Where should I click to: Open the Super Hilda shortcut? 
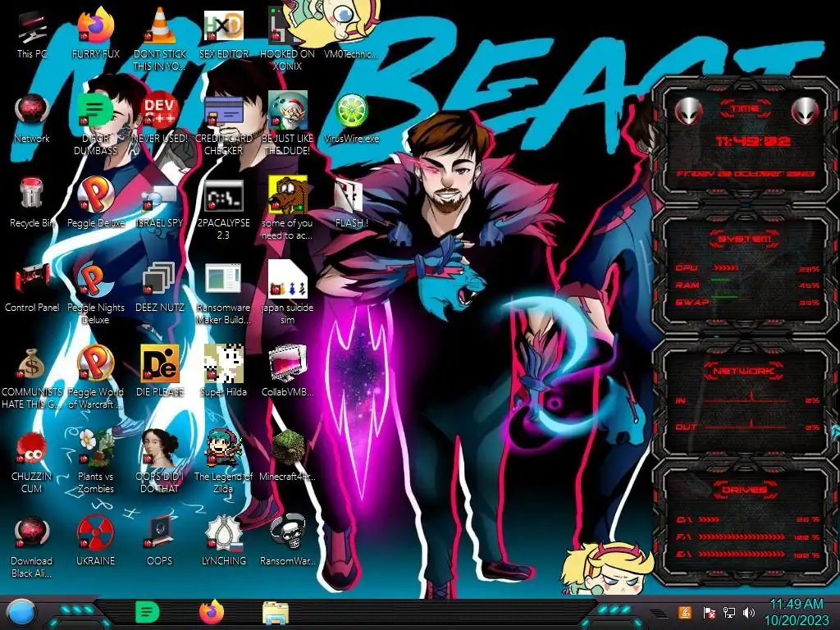pos(223,372)
